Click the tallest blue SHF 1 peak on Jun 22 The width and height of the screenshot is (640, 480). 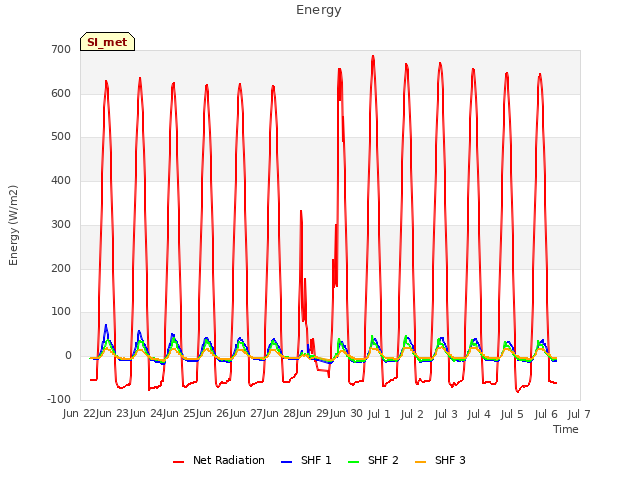[x=106, y=325]
